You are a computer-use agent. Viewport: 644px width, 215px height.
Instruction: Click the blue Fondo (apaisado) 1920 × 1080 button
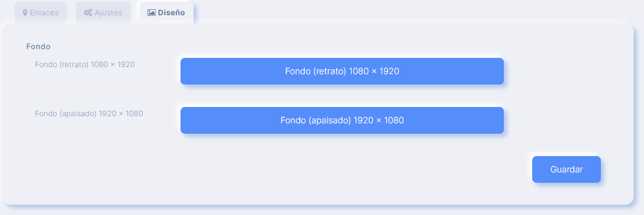[x=342, y=121]
